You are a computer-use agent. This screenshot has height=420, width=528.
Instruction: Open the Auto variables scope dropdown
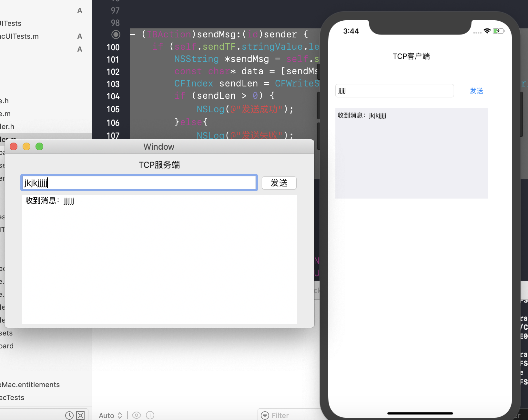pyautogui.click(x=110, y=415)
